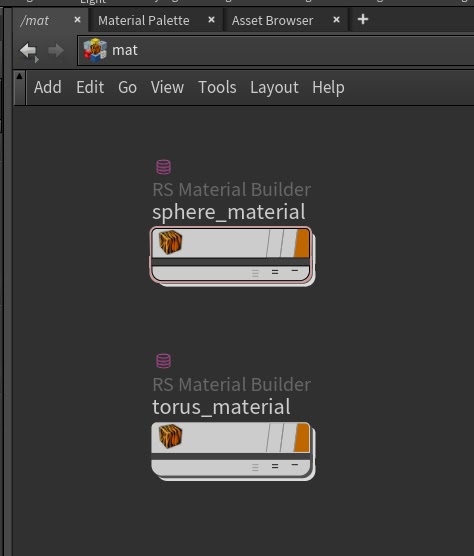Click purple stack badge above sphere_material
Screen dimensions: 474x556
[x=163, y=167]
